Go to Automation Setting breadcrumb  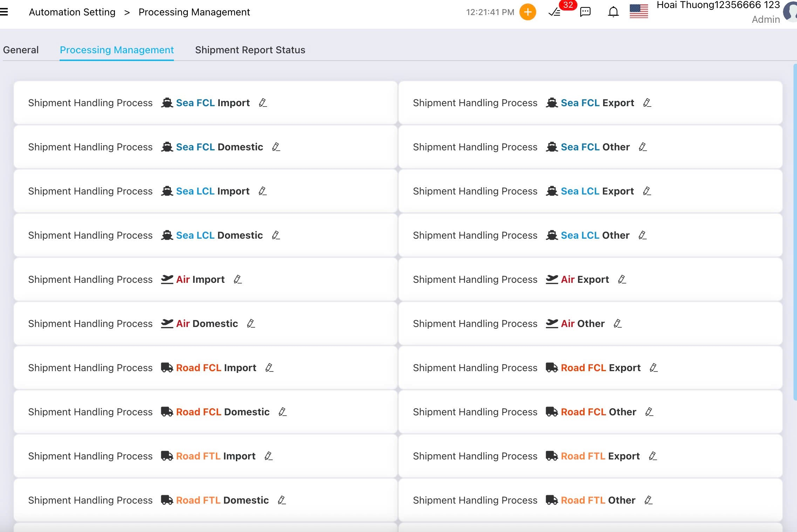pos(72,12)
